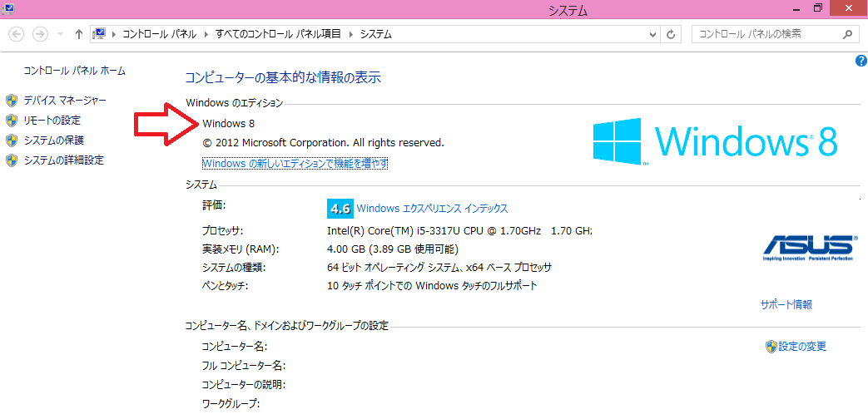Select すべてのコントロール パネル項目 breadcrumb
Image resolution: width=868 pixels, height=419 pixels.
tap(278, 34)
